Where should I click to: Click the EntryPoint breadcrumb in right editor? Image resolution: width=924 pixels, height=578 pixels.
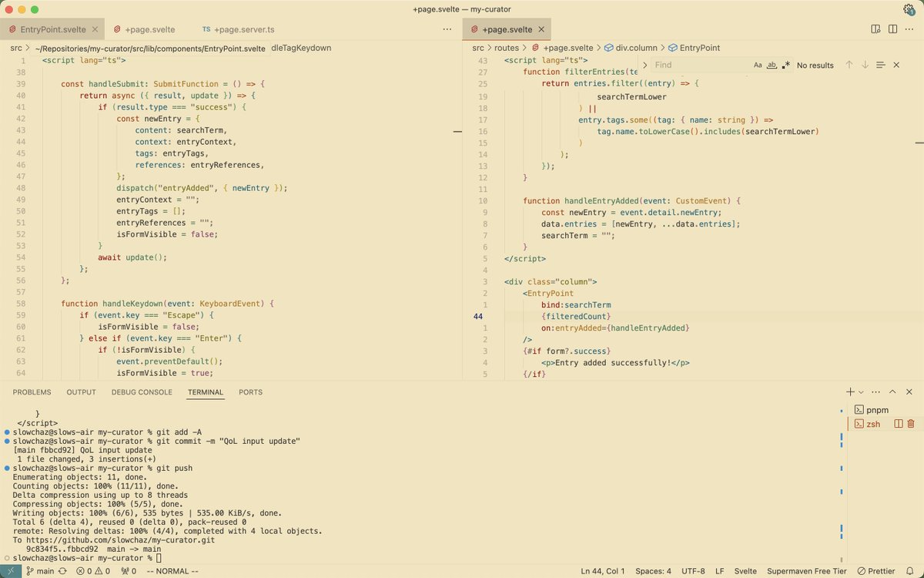pos(694,47)
